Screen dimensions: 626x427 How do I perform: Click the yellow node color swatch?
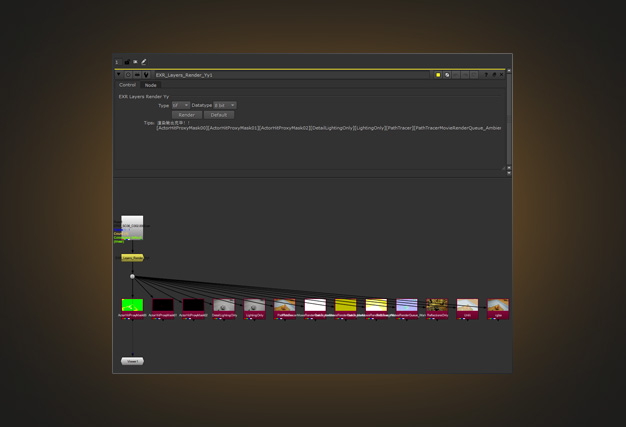click(x=438, y=75)
